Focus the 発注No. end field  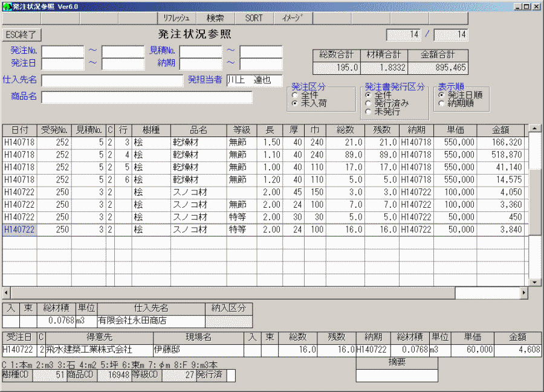point(123,51)
